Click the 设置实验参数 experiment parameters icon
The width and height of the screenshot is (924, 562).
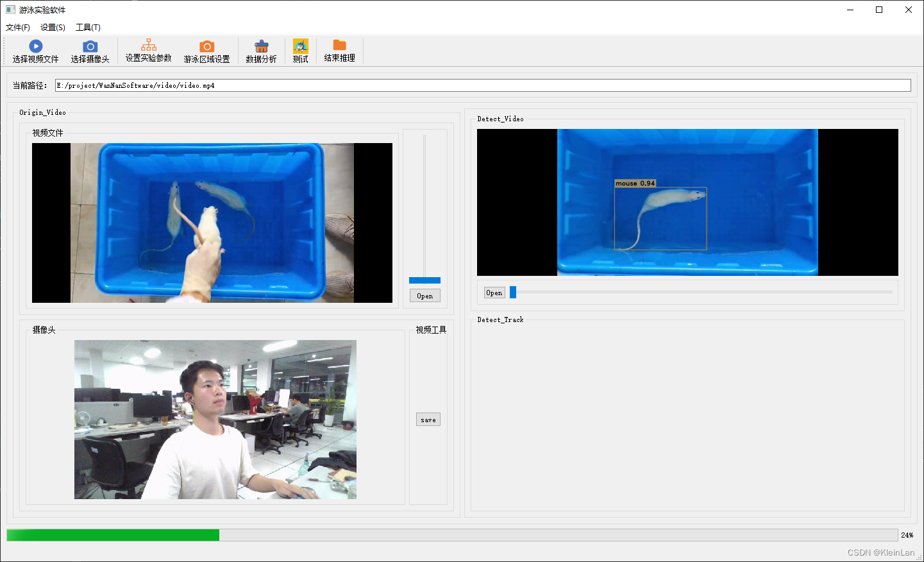(148, 51)
